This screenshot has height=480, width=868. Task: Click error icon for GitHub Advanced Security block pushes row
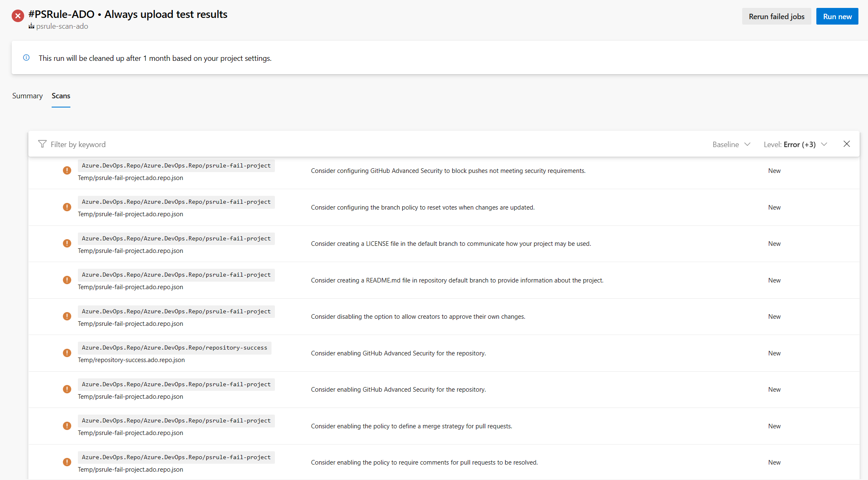(67, 170)
